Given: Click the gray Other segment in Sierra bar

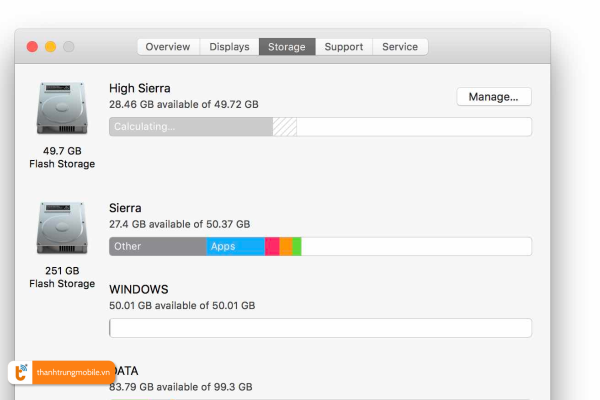Looking at the screenshot, I should [157, 246].
